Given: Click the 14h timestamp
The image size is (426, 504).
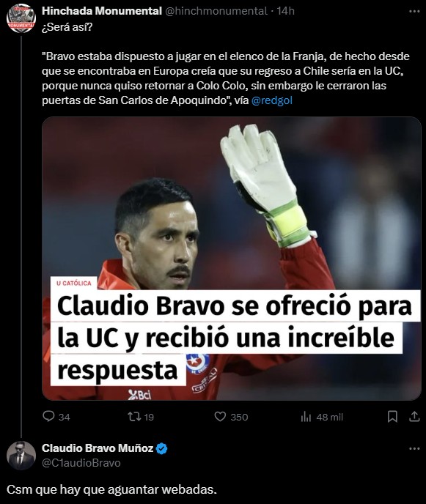Looking at the screenshot, I should point(286,11).
